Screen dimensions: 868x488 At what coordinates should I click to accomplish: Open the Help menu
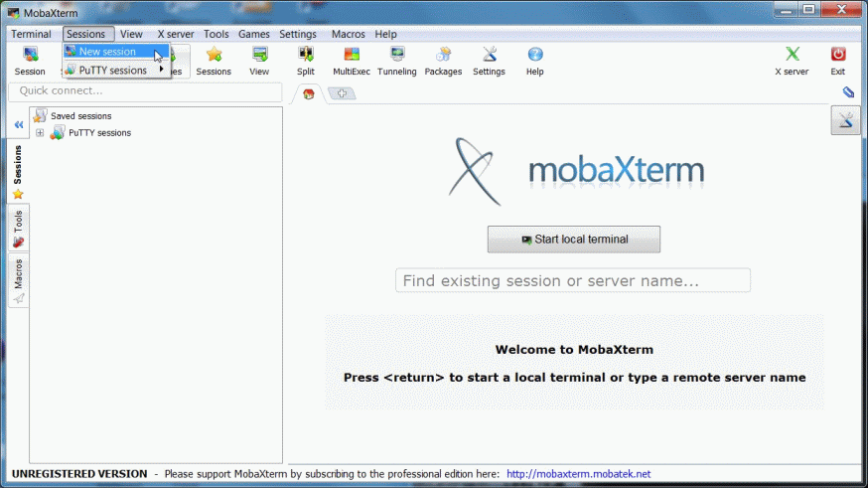pos(386,34)
